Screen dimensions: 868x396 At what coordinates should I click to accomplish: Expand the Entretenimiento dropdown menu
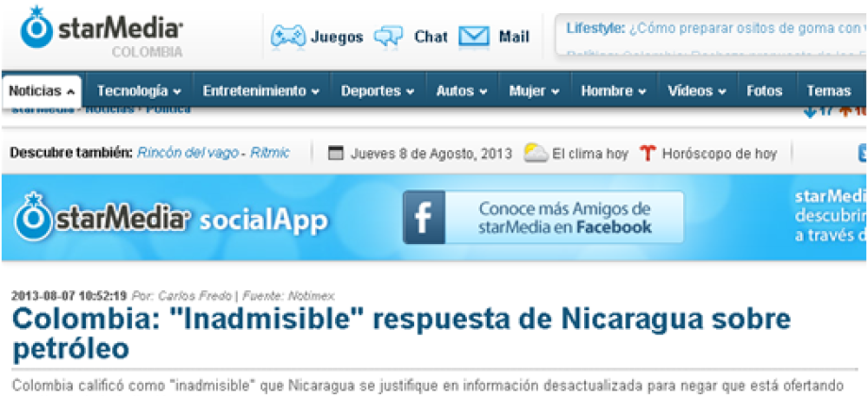tap(260, 91)
